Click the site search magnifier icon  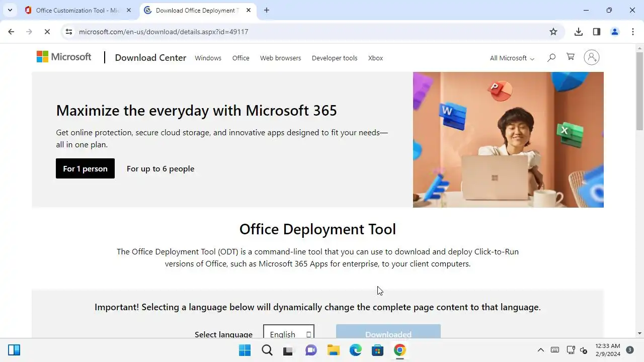551,57
